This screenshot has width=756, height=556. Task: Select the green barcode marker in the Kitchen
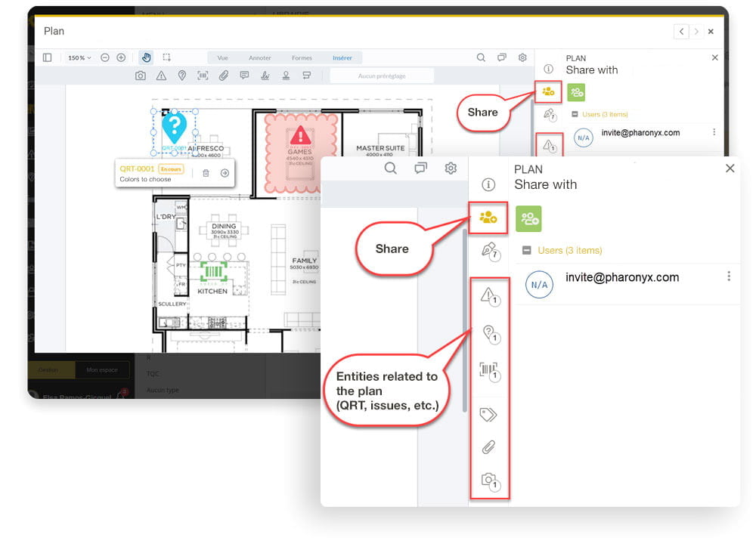(x=214, y=272)
